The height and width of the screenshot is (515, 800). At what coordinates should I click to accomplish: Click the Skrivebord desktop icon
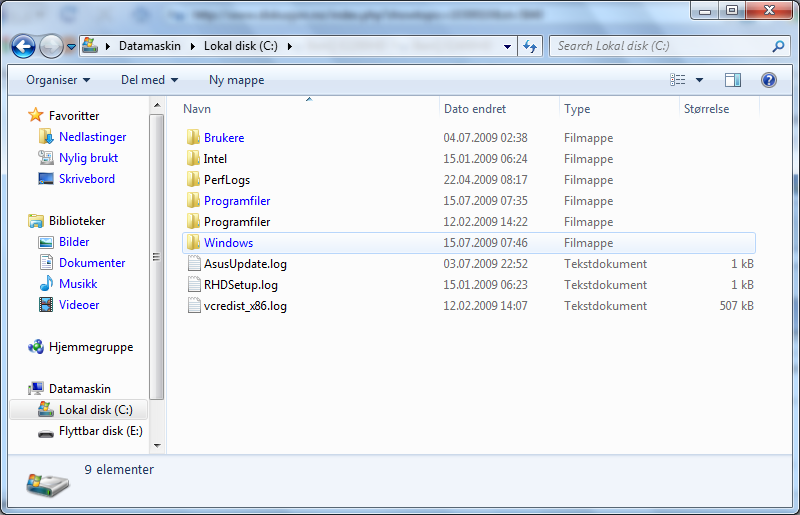(x=46, y=179)
